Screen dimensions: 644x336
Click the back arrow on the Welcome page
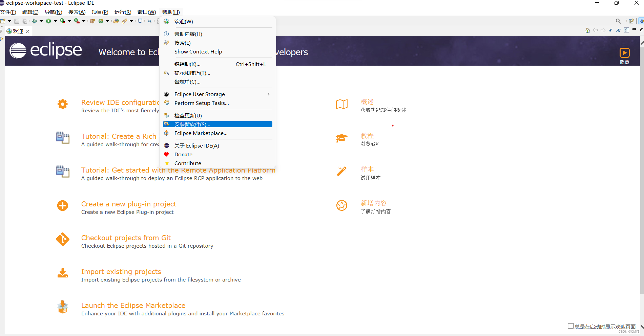click(x=595, y=30)
